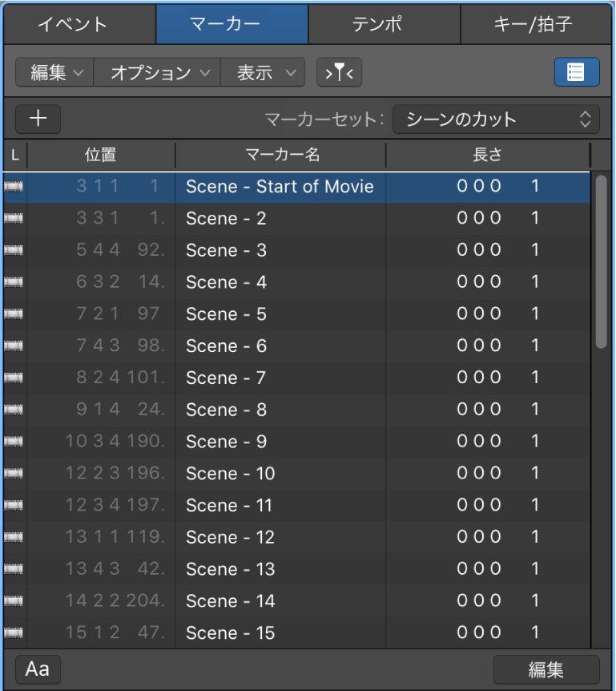Click the movie scene icon beside Scene - 2
Screen dimensions: 616x691
point(14,219)
